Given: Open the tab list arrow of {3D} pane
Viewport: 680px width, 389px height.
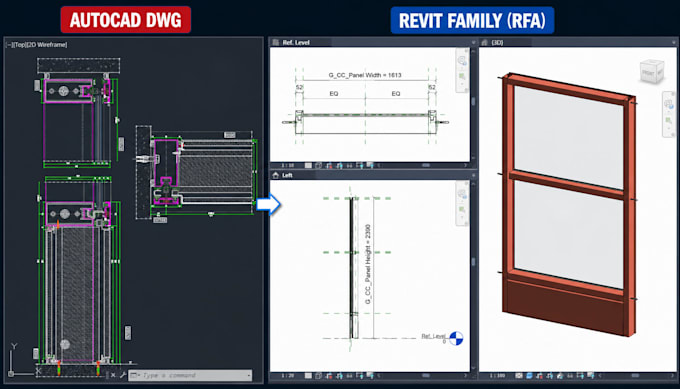Looking at the screenshot, I should tap(674, 42).
